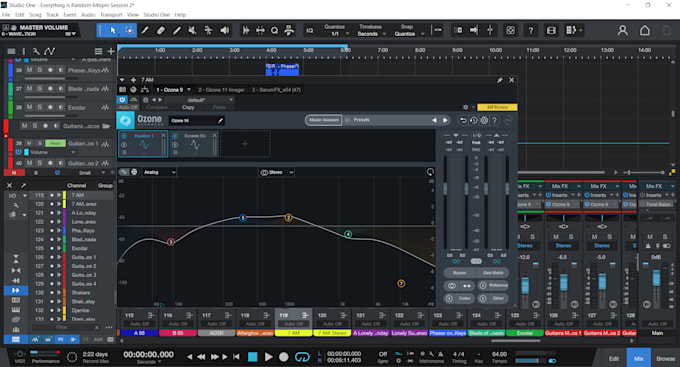The height and width of the screenshot is (367, 680).
Task: Collapse the 7 AM plugin header arrow
Action: coord(122,80)
